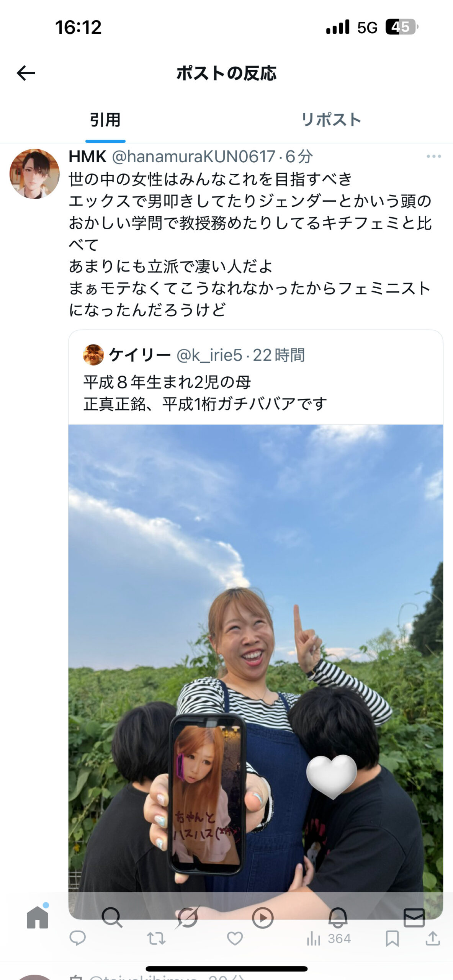
Task: Open the Home tab icon
Action: [38, 917]
